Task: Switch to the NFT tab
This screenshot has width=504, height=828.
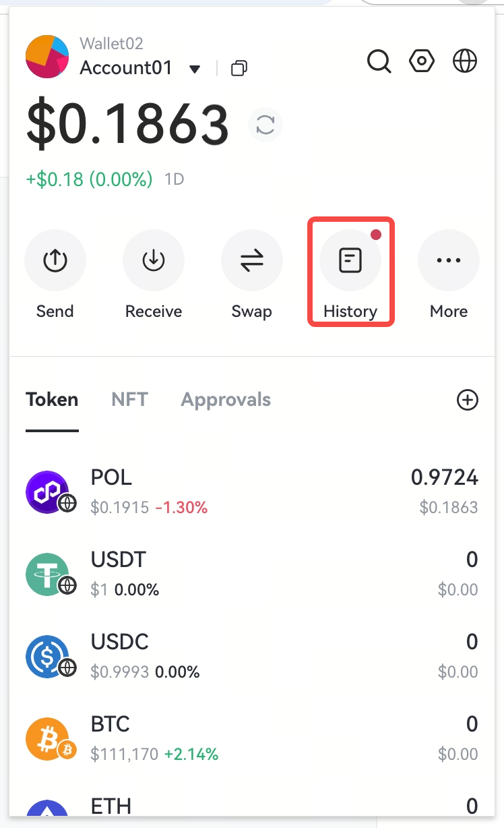Action: pyautogui.click(x=129, y=400)
